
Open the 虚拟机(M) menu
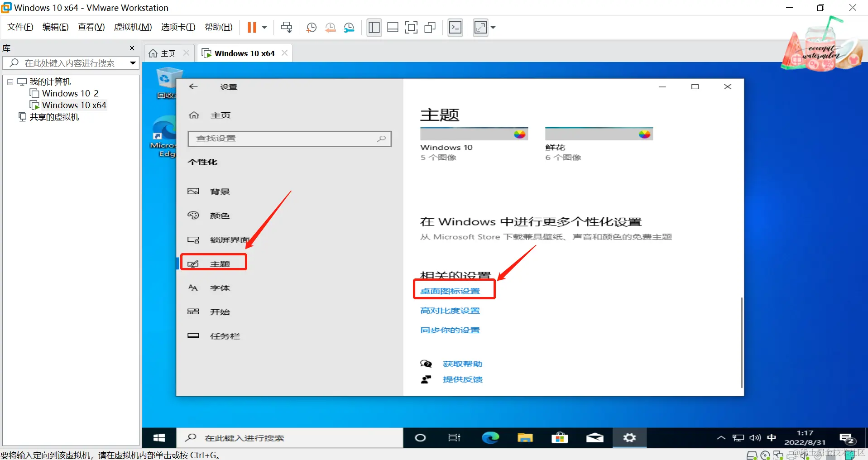pos(133,27)
